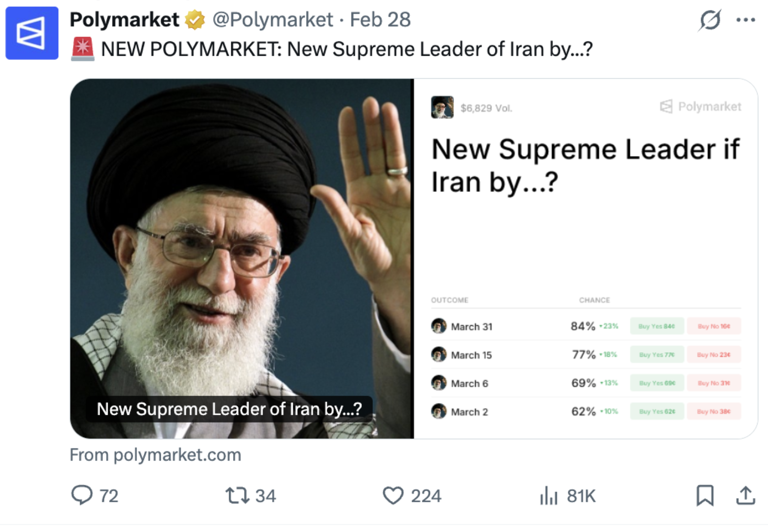Open the view analytics bar icon

[x=548, y=495]
